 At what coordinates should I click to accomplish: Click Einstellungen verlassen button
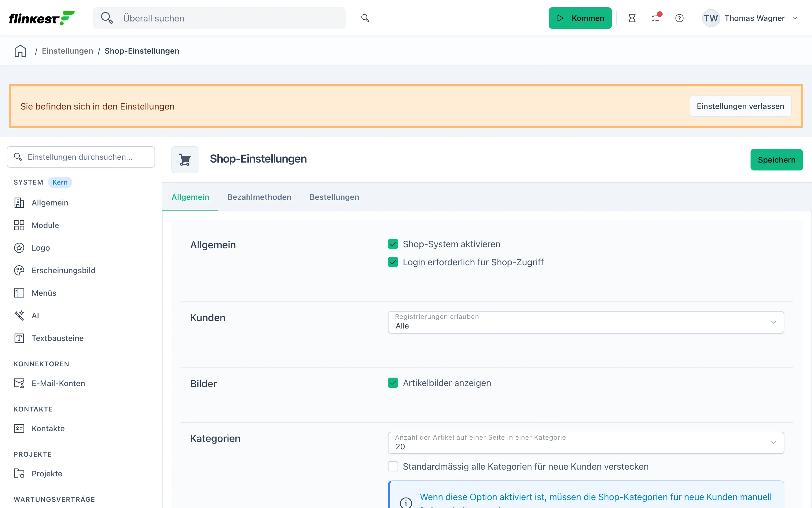click(x=740, y=106)
